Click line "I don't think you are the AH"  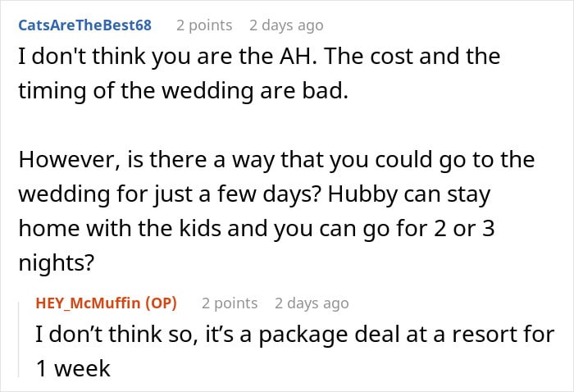point(260,57)
